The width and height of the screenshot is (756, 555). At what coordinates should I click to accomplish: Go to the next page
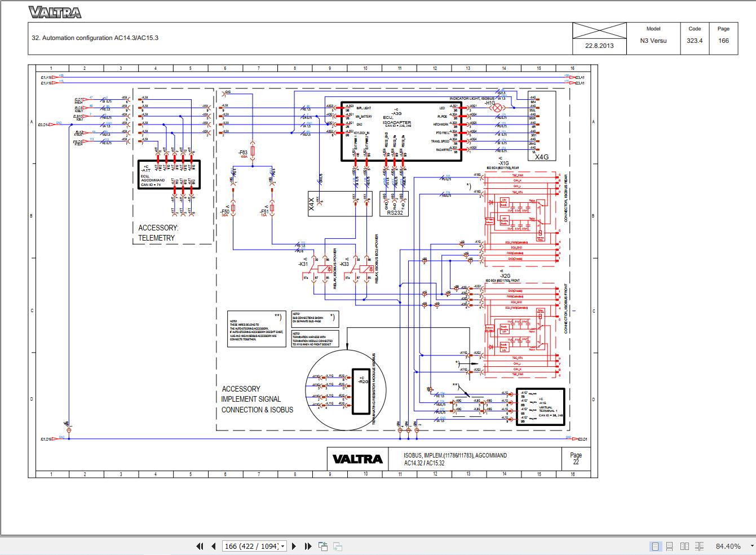pos(294,546)
